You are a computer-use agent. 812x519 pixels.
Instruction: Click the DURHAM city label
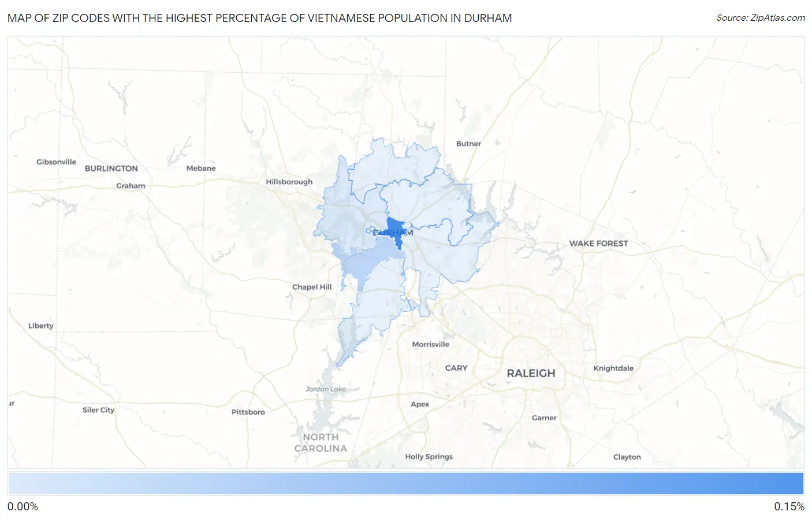click(393, 233)
